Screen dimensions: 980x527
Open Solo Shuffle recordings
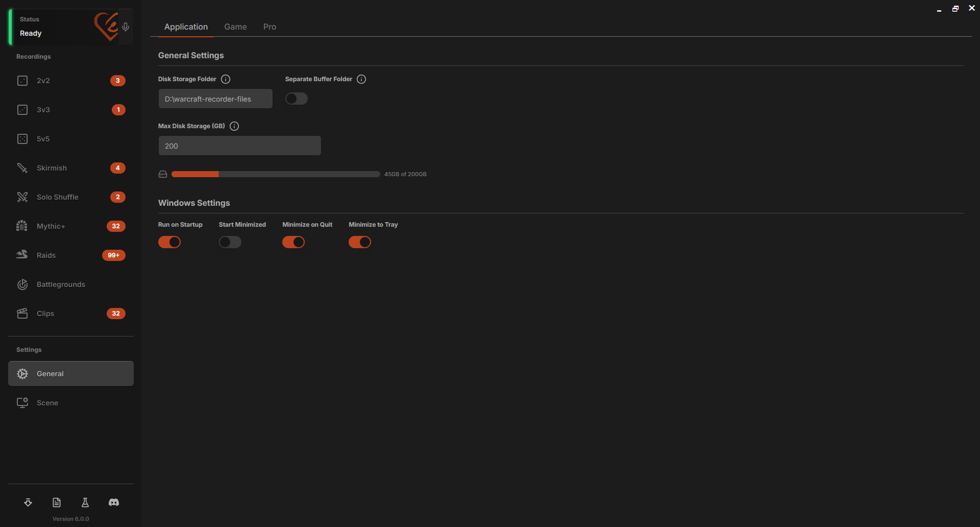[x=71, y=197]
